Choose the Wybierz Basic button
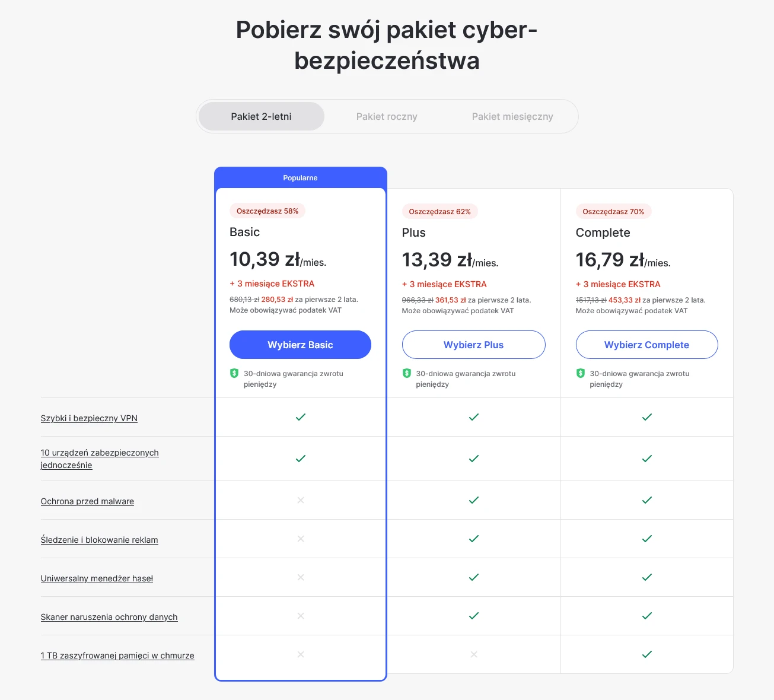 300,345
